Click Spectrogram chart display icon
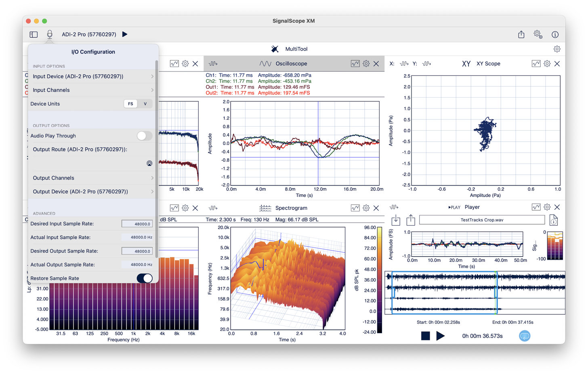 (x=355, y=208)
